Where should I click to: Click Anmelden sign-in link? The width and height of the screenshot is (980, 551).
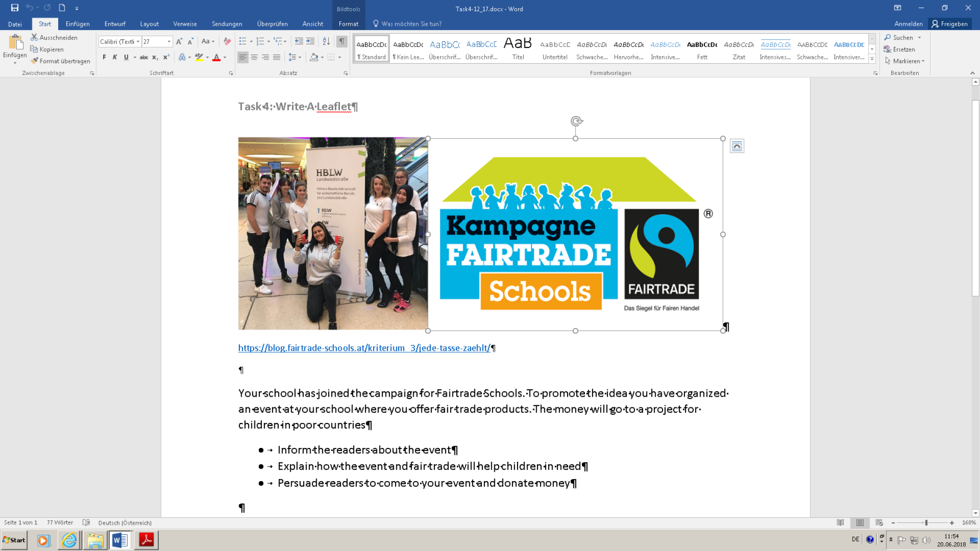908,24
